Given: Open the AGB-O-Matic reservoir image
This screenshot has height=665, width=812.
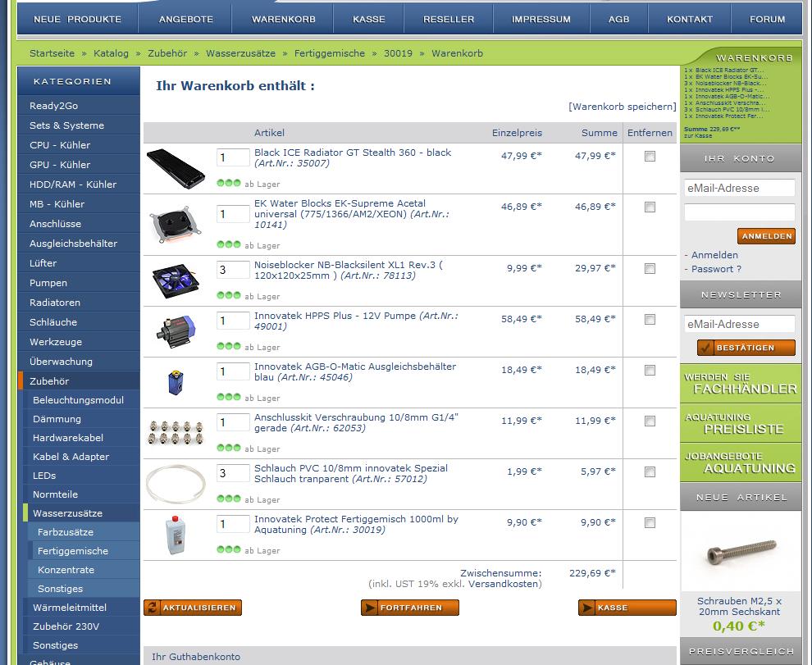Looking at the screenshot, I should pos(176,382).
